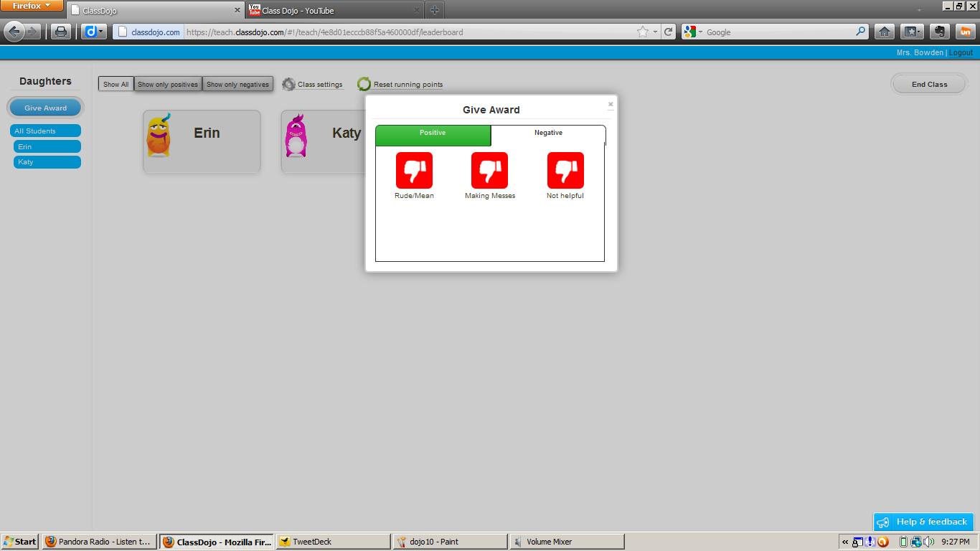Open the browser home page icon
The image size is (980, 551).
[885, 32]
